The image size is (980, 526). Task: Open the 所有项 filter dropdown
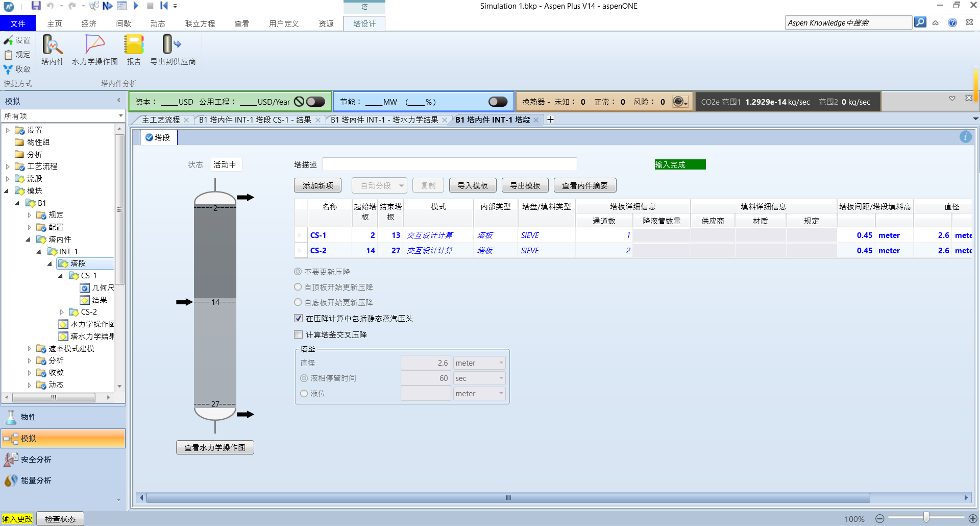tap(120, 116)
